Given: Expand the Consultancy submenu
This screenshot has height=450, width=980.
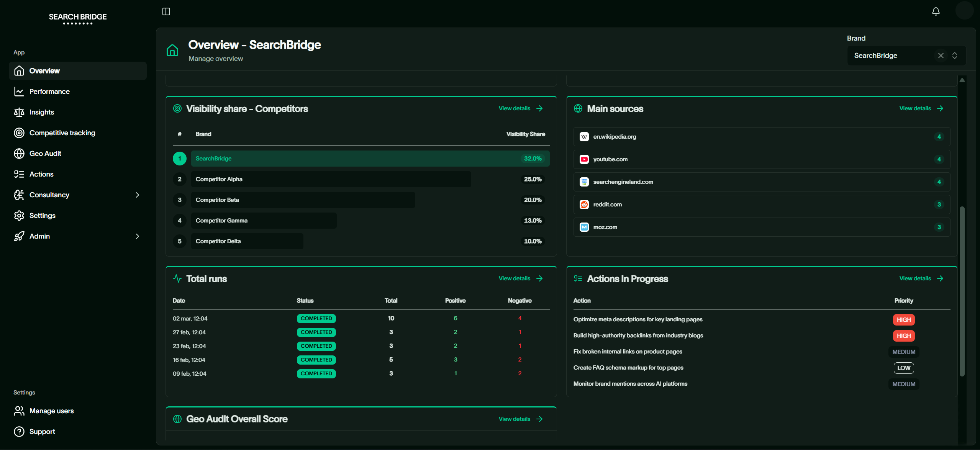Looking at the screenshot, I should 138,195.
